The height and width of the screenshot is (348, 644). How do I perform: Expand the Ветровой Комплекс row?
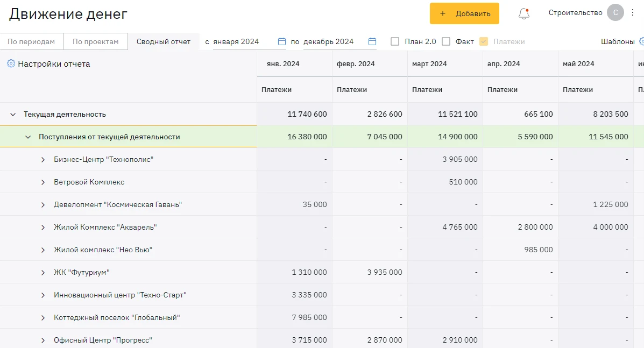coord(43,182)
